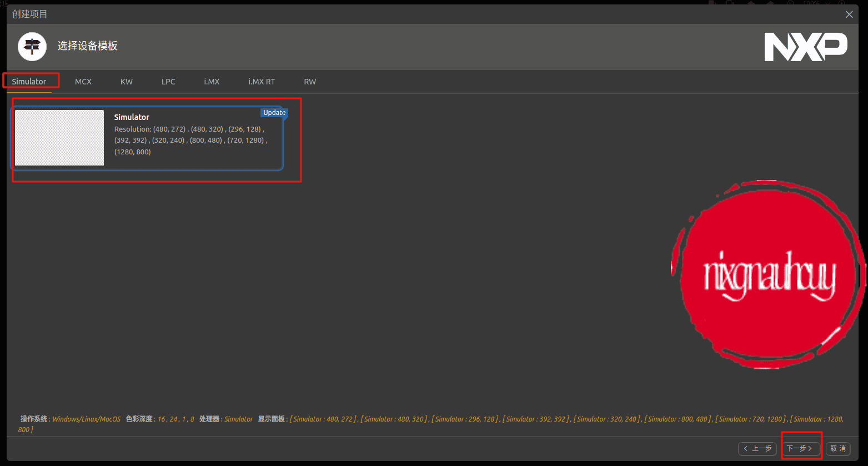Open the i.MX device tab
The height and width of the screenshot is (466, 868).
click(x=212, y=81)
